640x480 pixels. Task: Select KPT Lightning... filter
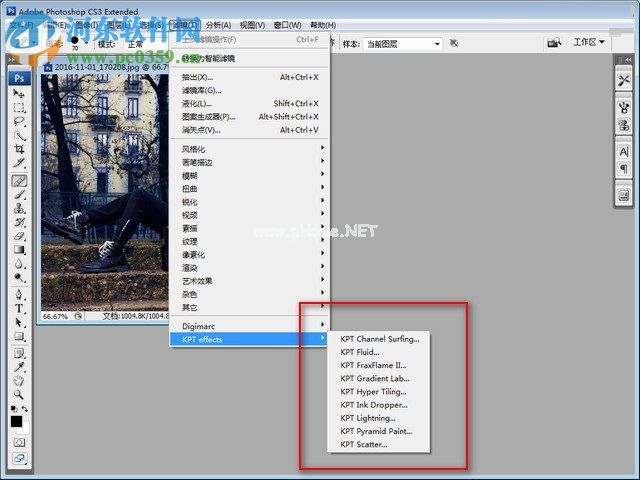click(379, 418)
